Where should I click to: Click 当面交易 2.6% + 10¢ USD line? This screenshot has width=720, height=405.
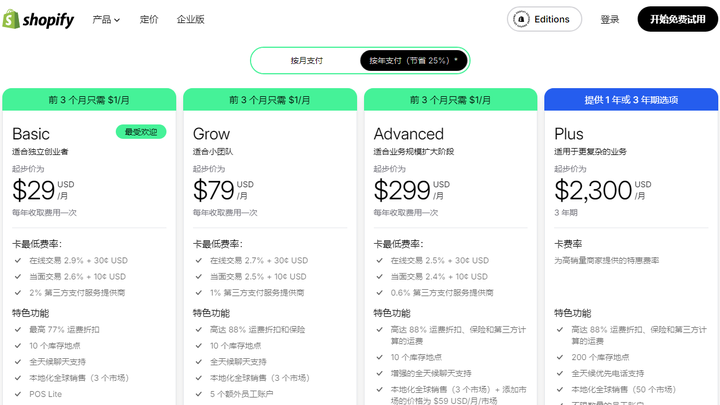tap(78, 276)
